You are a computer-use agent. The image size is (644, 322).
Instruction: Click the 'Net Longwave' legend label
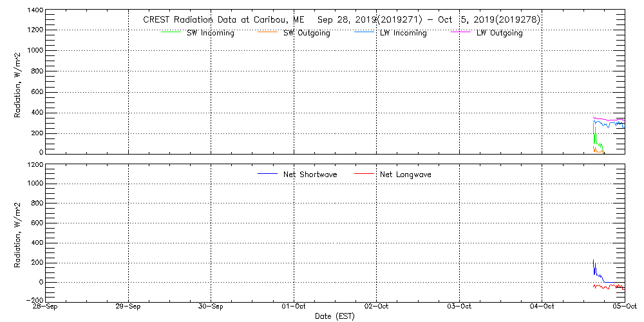pos(405,175)
